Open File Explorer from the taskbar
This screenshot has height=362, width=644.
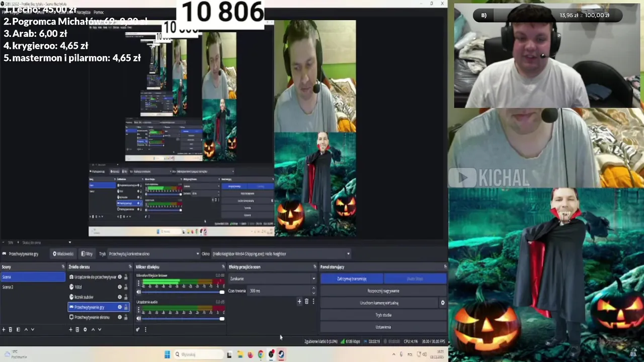[240, 354]
